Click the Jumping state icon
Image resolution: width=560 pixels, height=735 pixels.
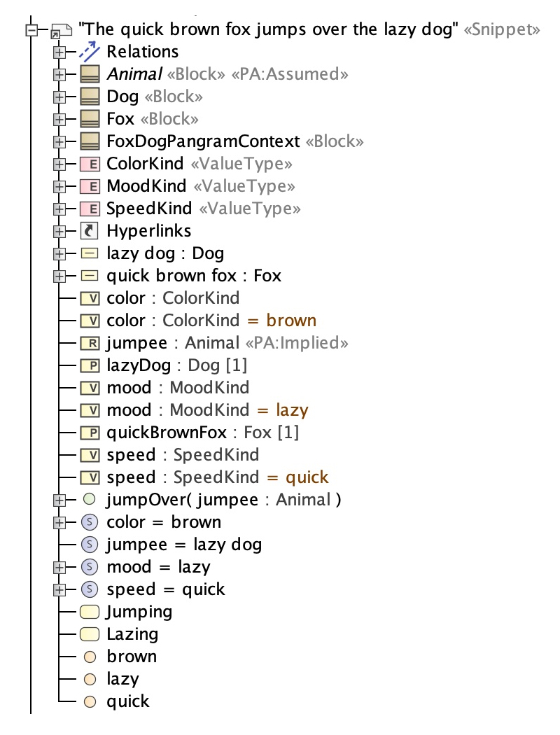click(x=89, y=612)
